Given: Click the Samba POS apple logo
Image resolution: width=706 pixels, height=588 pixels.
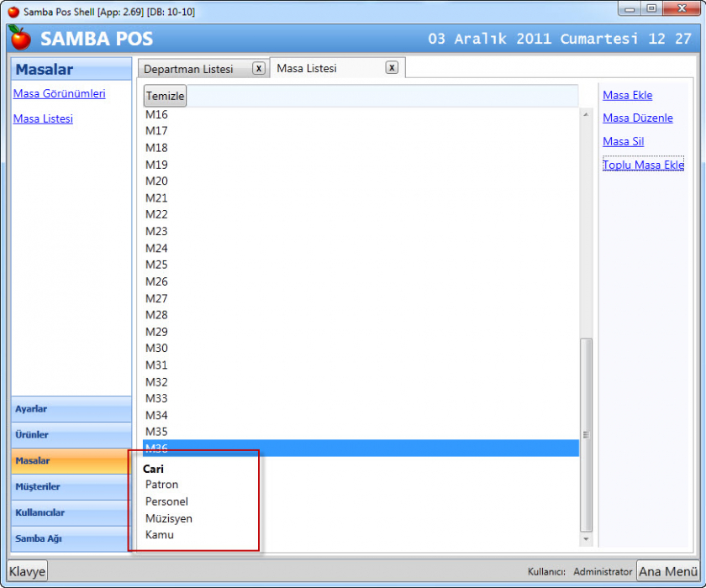Looking at the screenshot, I should pyautogui.click(x=20, y=38).
